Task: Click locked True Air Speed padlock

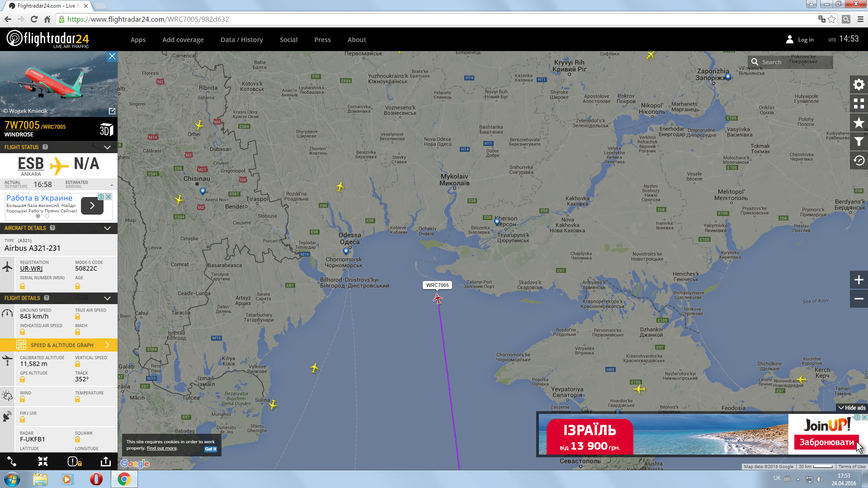Action: click(77, 317)
